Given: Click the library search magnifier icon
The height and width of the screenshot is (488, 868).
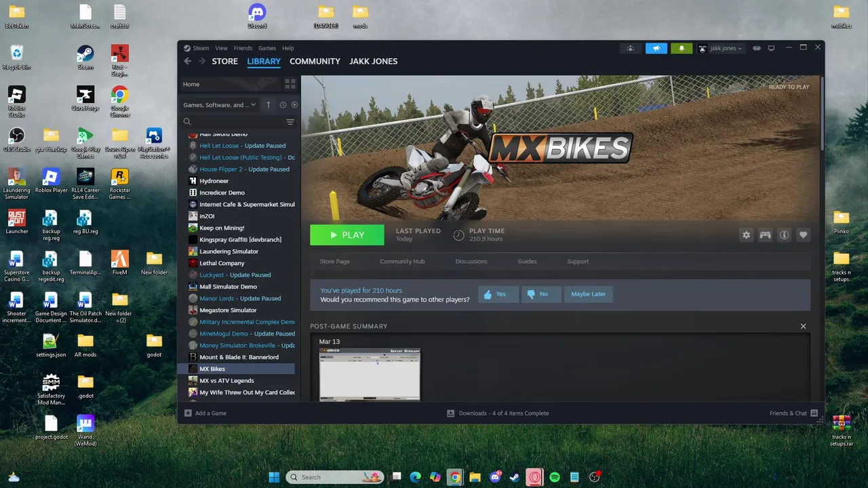Looking at the screenshot, I should click(187, 122).
